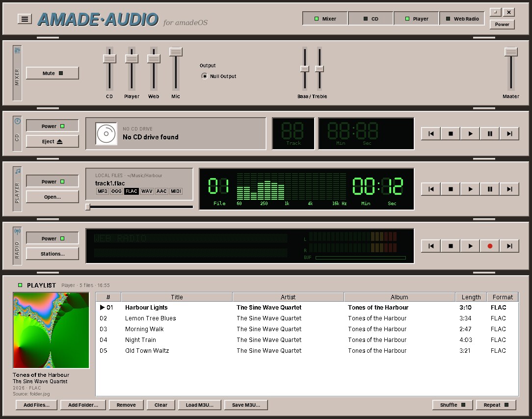Toggle Radio deck Power
532x419 pixels.
coord(52,238)
